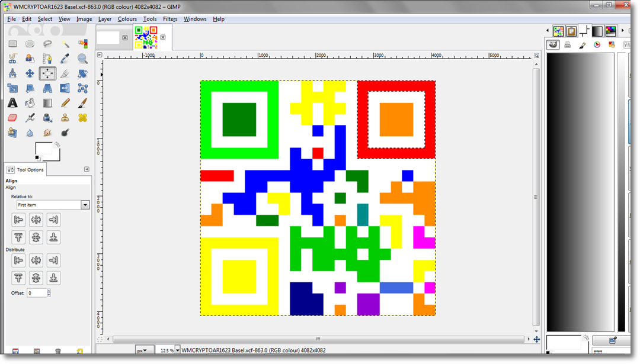The width and height of the screenshot is (640, 364).
Task: Select the Foreground Select tool
Action: point(30,59)
